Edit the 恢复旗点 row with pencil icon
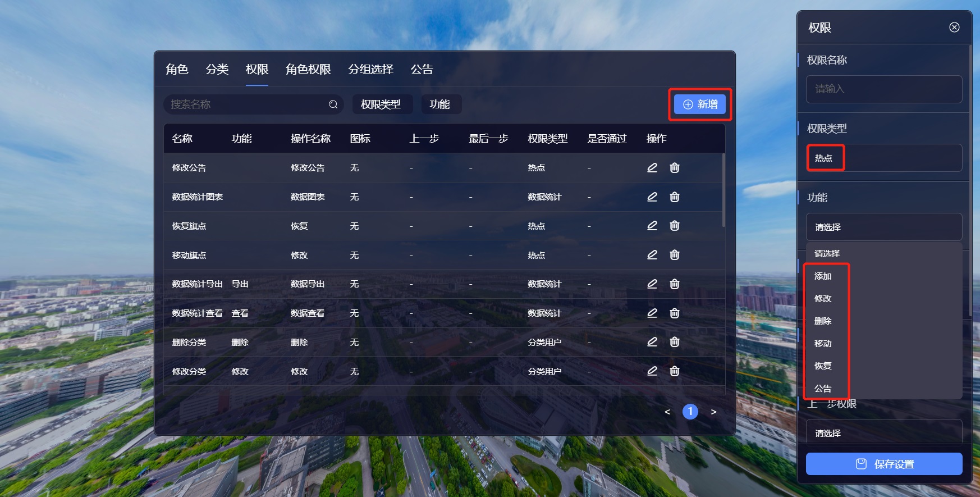Viewport: 980px width, 497px height. tap(652, 226)
